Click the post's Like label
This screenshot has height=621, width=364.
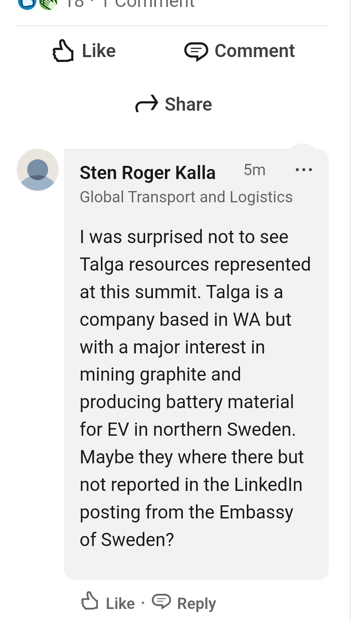[x=99, y=51]
